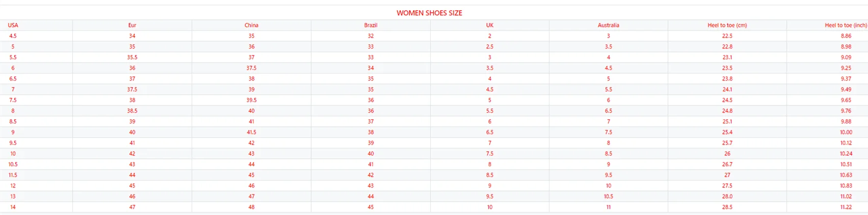Image resolution: width=868 pixels, height=215 pixels.
Task: Click China size 39.5 cell
Action: point(251,100)
